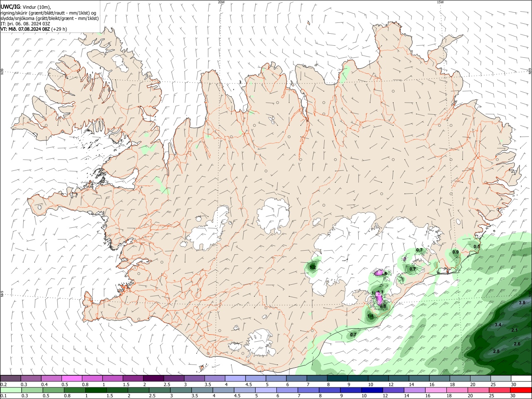Click the deep blue swatch starting at 10, rain legend

372,390
